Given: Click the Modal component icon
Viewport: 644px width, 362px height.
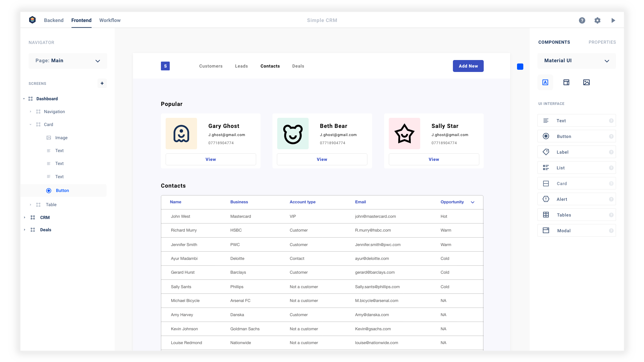Looking at the screenshot, I should 546,230.
